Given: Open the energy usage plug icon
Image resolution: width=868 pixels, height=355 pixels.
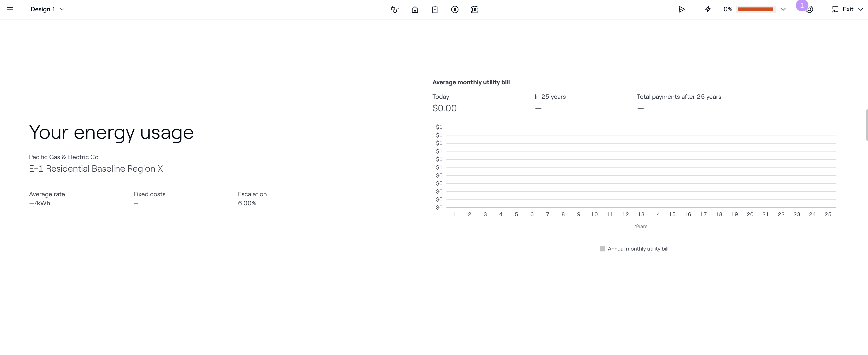Looking at the screenshot, I should [x=395, y=9].
